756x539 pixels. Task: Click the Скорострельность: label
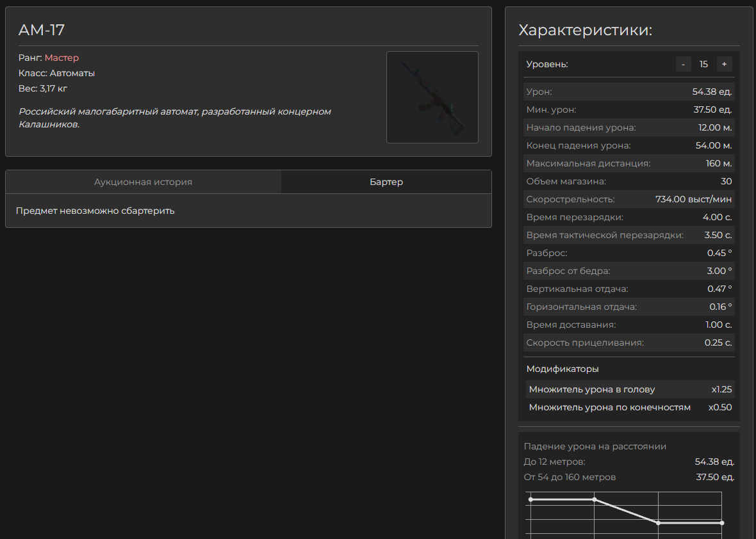click(x=570, y=200)
